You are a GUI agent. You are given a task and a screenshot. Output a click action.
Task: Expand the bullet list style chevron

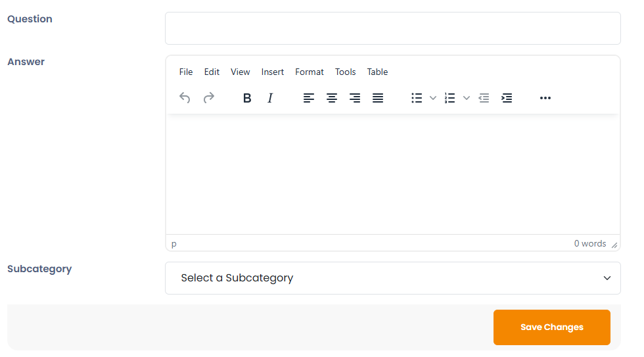point(432,98)
